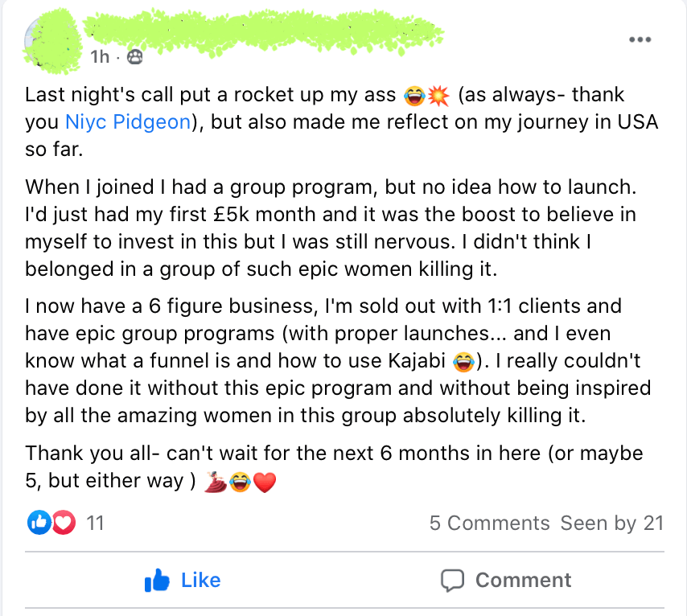Click the red heart emoji ending the post
Screen dimensions: 687x616
[x=264, y=483]
